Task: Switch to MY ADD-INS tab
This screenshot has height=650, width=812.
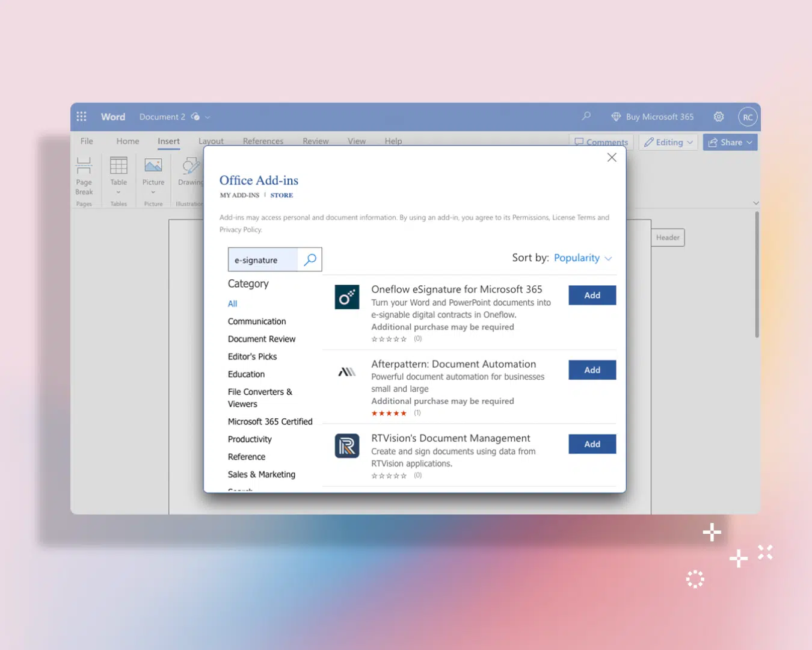Action: click(239, 196)
